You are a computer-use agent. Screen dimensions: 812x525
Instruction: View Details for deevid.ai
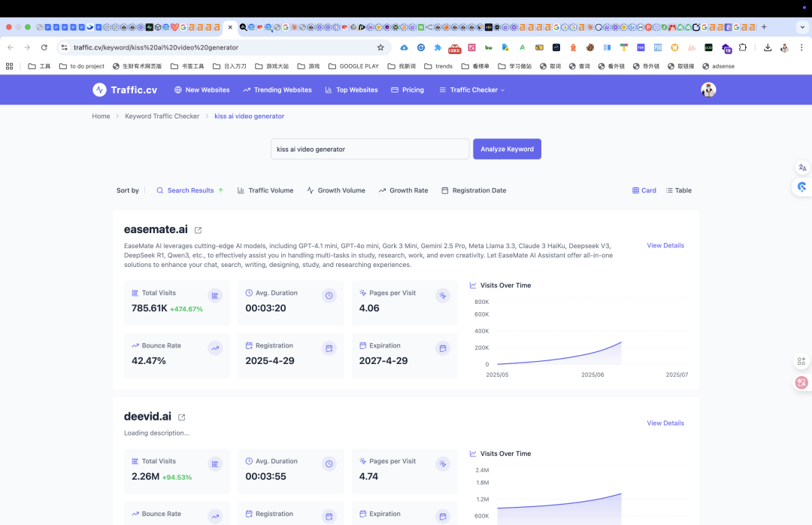pyautogui.click(x=665, y=423)
